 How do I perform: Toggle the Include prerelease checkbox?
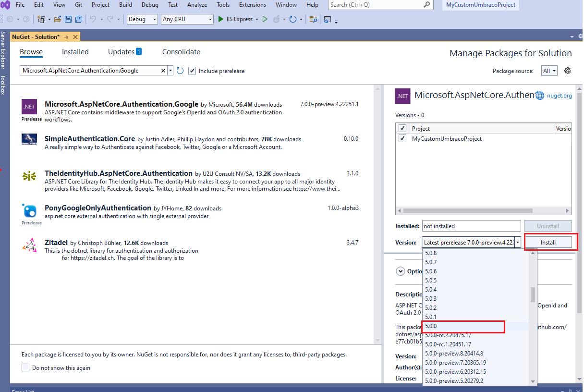[192, 71]
